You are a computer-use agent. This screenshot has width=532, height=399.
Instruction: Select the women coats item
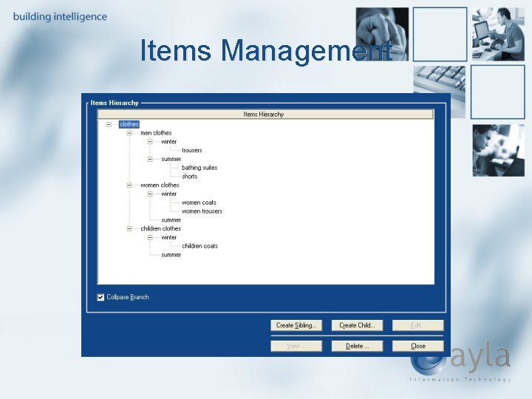199,202
